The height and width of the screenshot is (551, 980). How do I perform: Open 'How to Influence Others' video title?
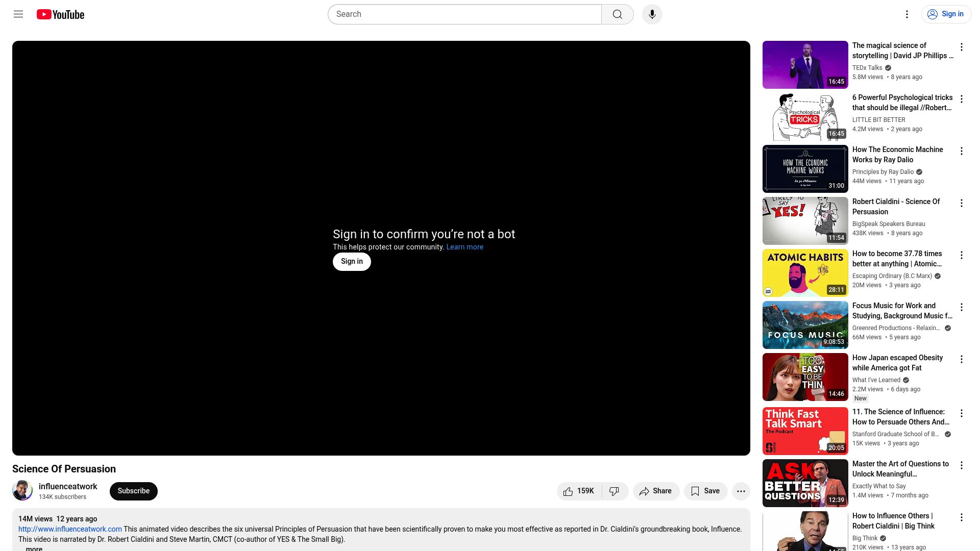pos(893,521)
